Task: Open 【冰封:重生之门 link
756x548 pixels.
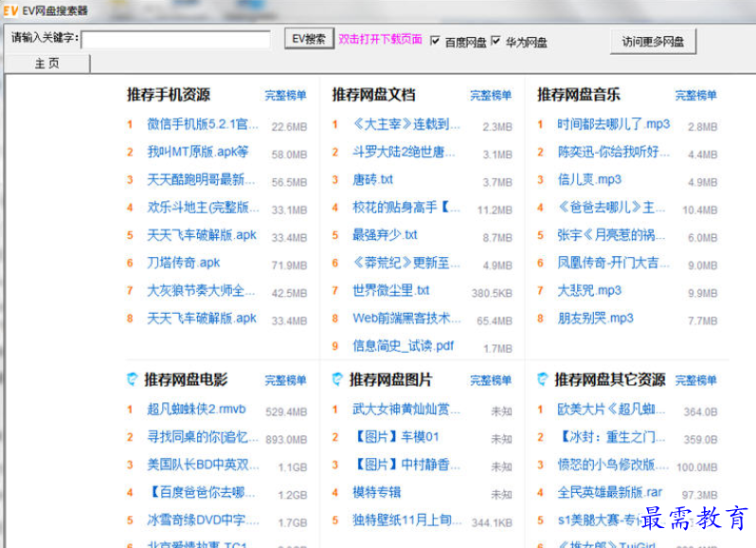Action: click(x=611, y=437)
